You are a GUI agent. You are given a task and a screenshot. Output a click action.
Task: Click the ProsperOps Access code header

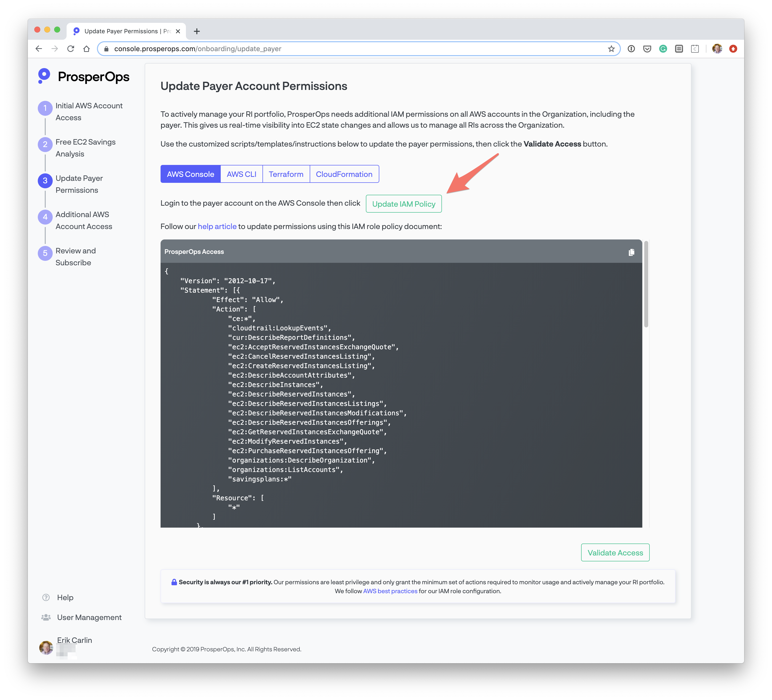click(401, 251)
